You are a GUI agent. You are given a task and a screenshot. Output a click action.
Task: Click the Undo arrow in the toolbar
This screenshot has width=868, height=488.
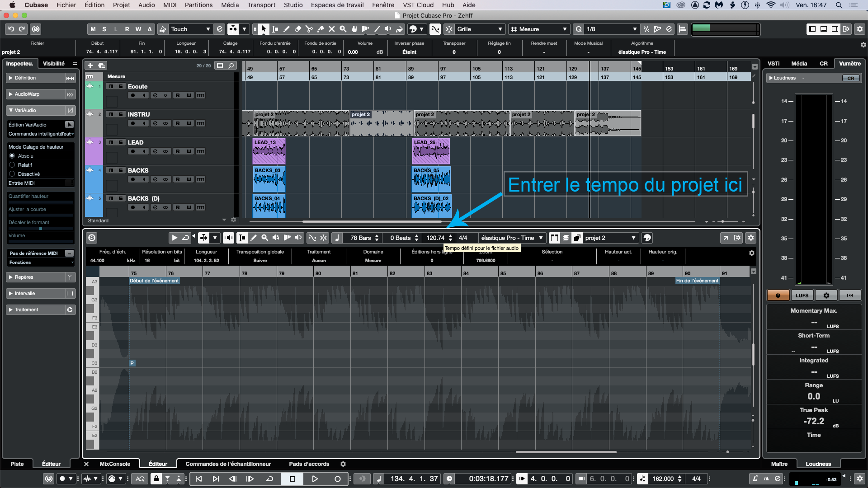click(x=11, y=29)
